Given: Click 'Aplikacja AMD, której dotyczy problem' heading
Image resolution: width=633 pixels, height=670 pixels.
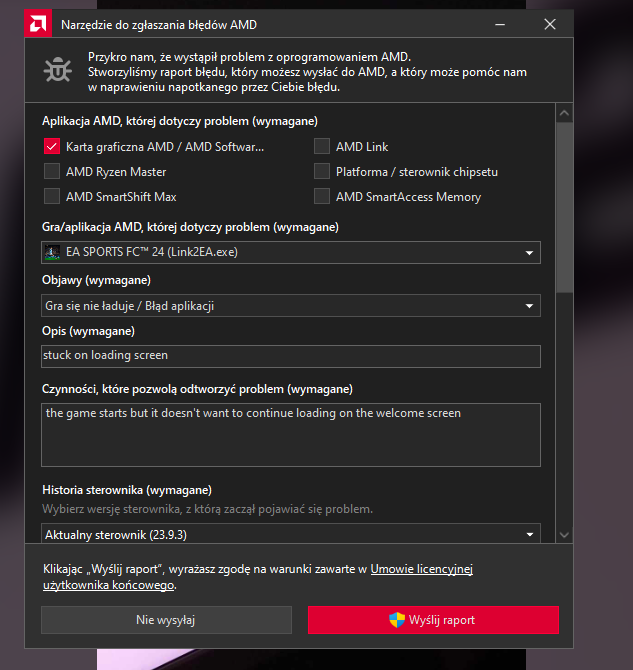Looking at the screenshot, I should tap(180, 121).
